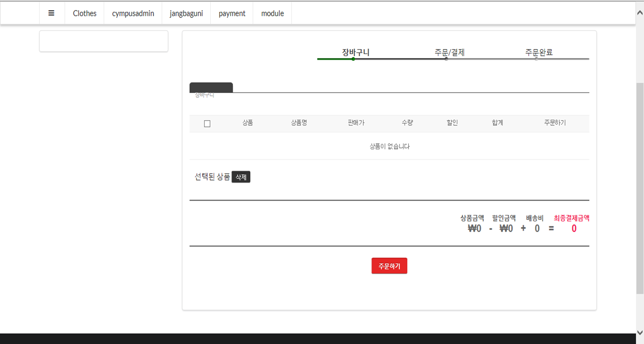644x344 pixels.
Task: Tick the select-all checkbox in table header
Action: 207,124
